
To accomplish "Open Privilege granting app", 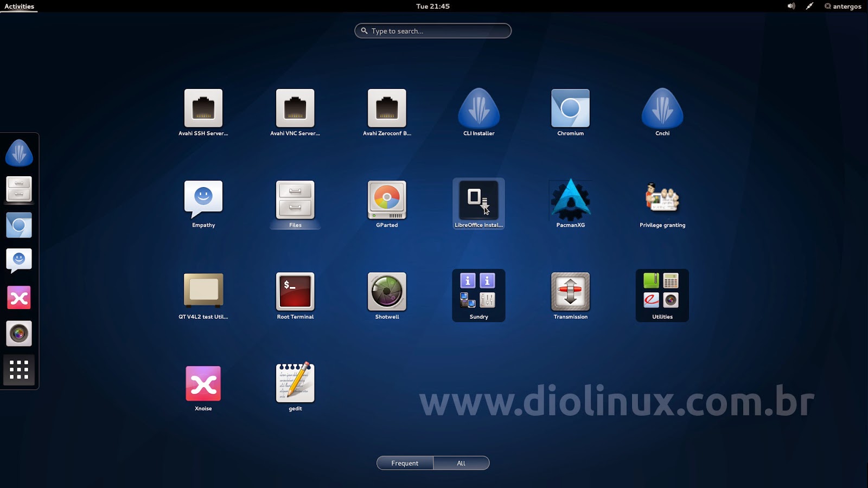I will click(662, 204).
